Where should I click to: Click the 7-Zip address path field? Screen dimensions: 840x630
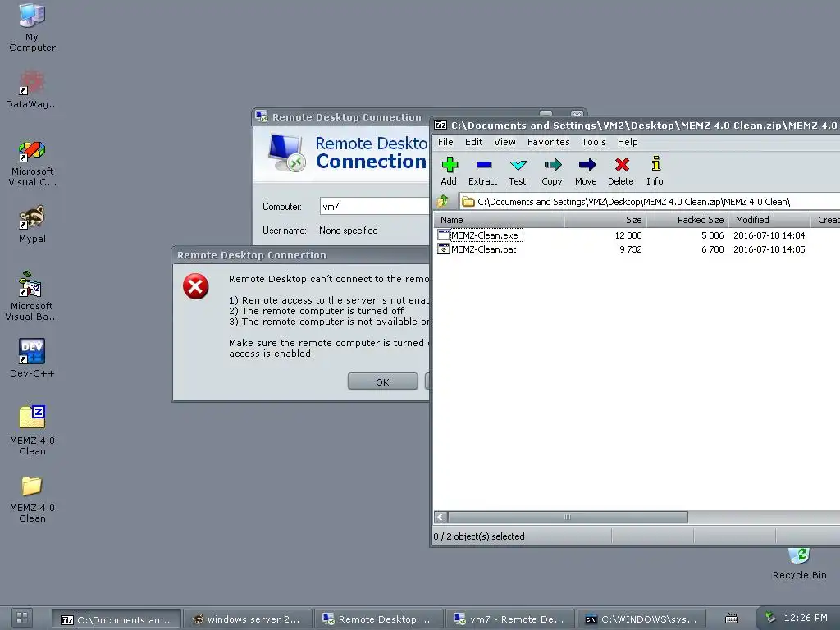[x=650, y=202]
